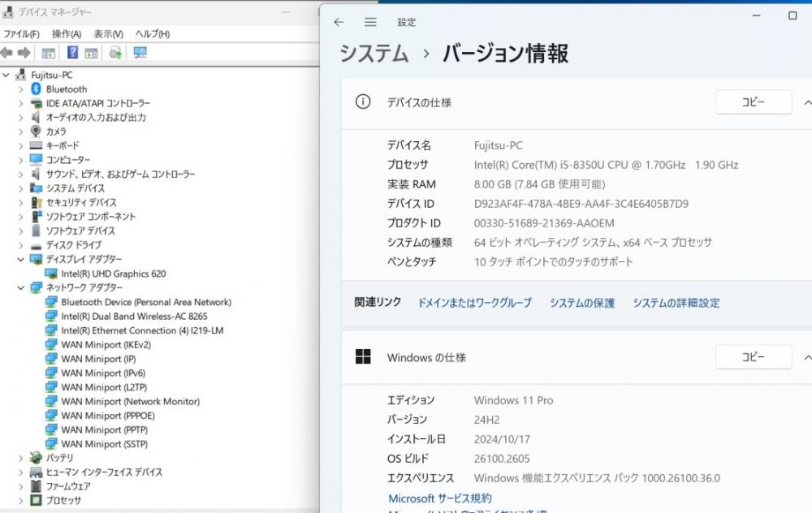Click the sound, video and game controller icon
This screenshot has height=513, width=812.
click(x=35, y=174)
